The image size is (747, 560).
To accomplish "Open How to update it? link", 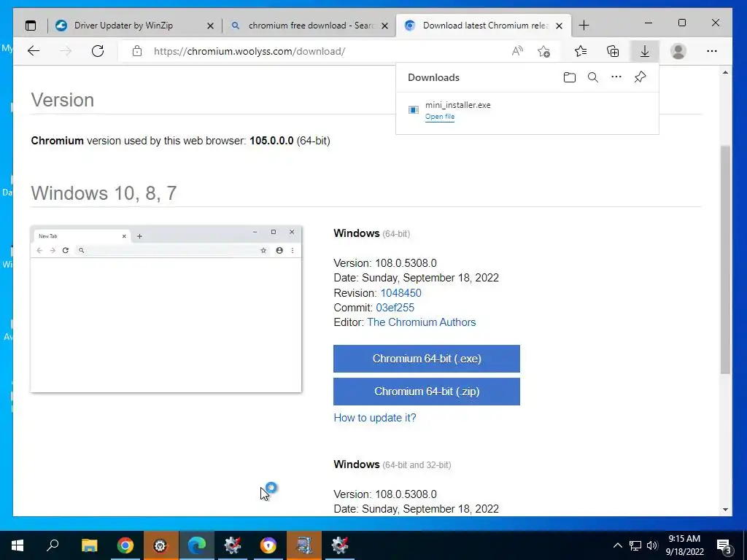I will click(x=374, y=418).
